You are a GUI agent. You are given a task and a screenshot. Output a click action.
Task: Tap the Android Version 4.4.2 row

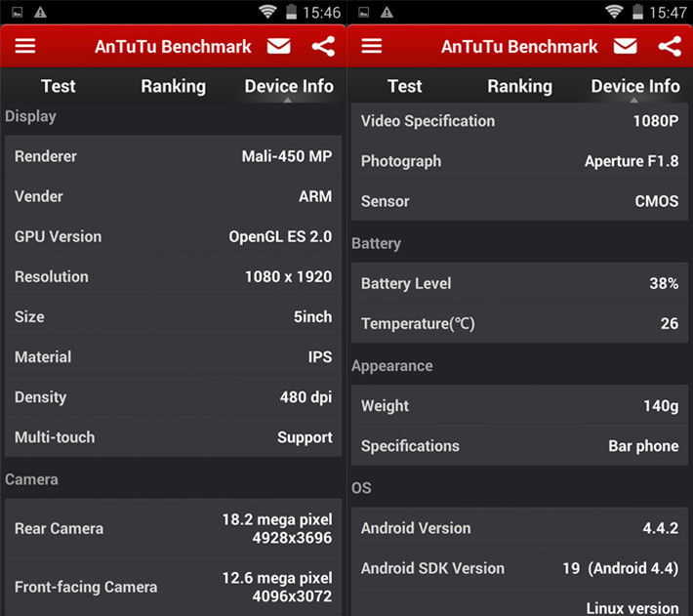(x=519, y=528)
